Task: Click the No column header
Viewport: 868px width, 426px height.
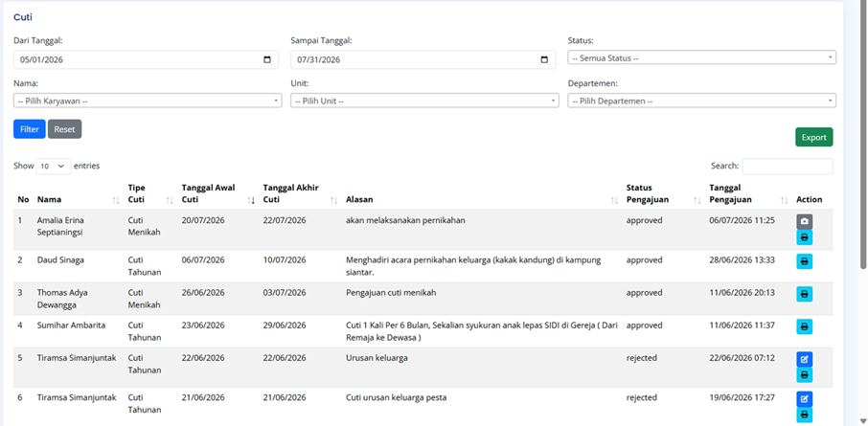Action: pyautogui.click(x=23, y=199)
